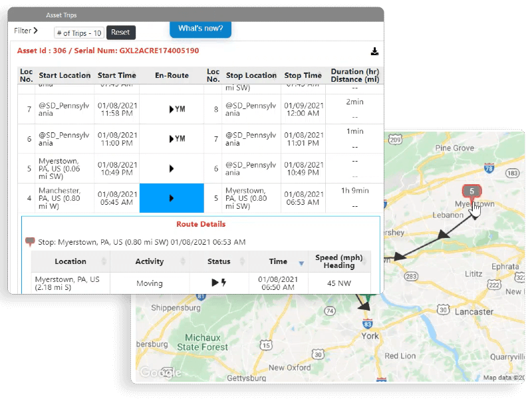The height and width of the screenshot is (399, 532).
Task: Sort Route Details by Status column
Action: click(x=219, y=261)
